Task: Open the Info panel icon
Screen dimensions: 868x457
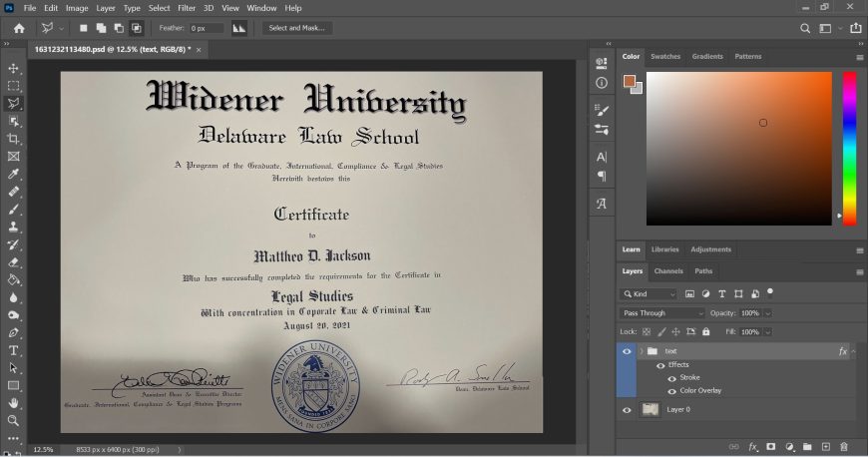Action: tap(602, 83)
